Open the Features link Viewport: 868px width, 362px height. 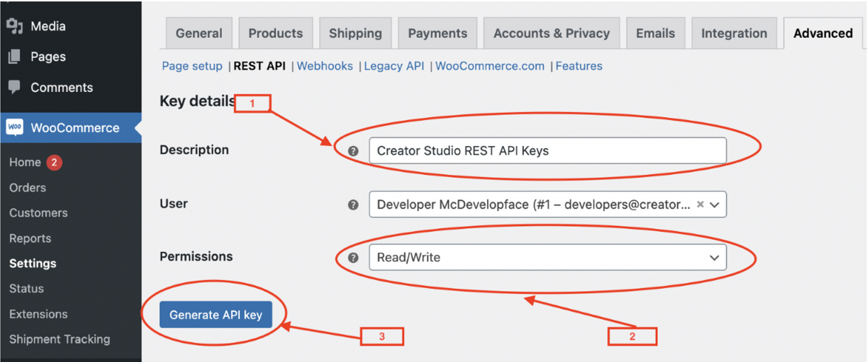579,66
